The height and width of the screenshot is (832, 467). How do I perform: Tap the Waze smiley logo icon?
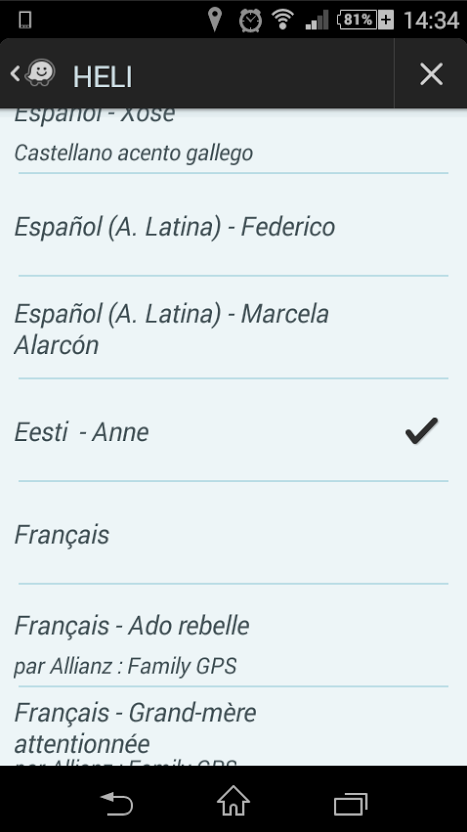40,73
